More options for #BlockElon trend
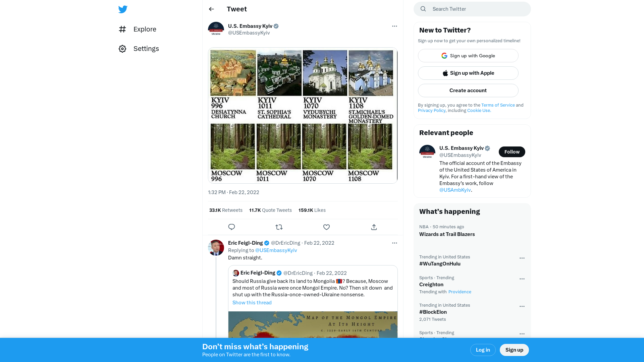644x362 pixels. (522, 306)
